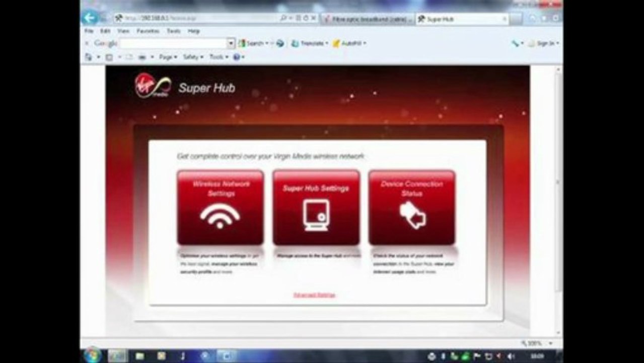The image size is (644, 363).
Task: Click the Advanced Settings link
Action: [314, 295]
